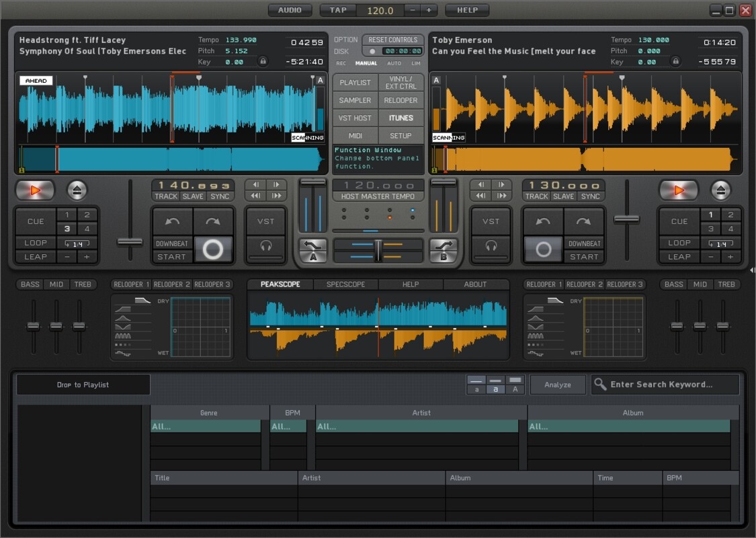
Task: Expand the Genre filter All... list
Action: [205, 426]
